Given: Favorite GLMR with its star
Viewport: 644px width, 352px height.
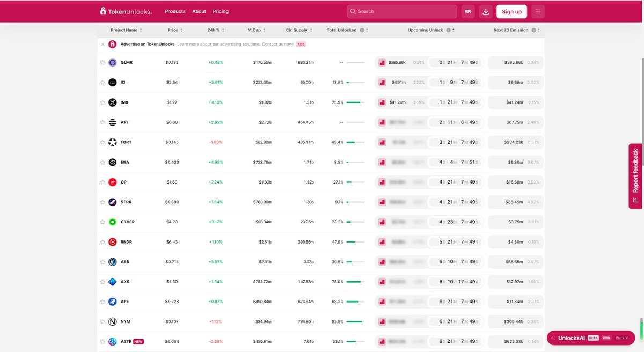Looking at the screenshot, I should (103, 62).
